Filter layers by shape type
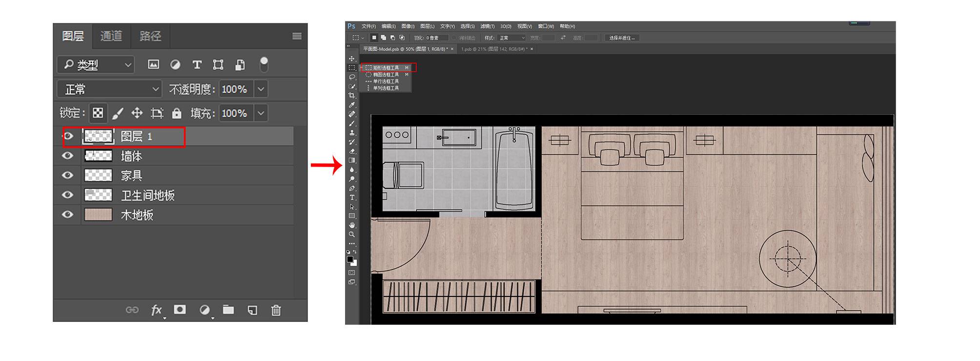The width and height of the screenshot is (980, 361). [x=218, y=64]
